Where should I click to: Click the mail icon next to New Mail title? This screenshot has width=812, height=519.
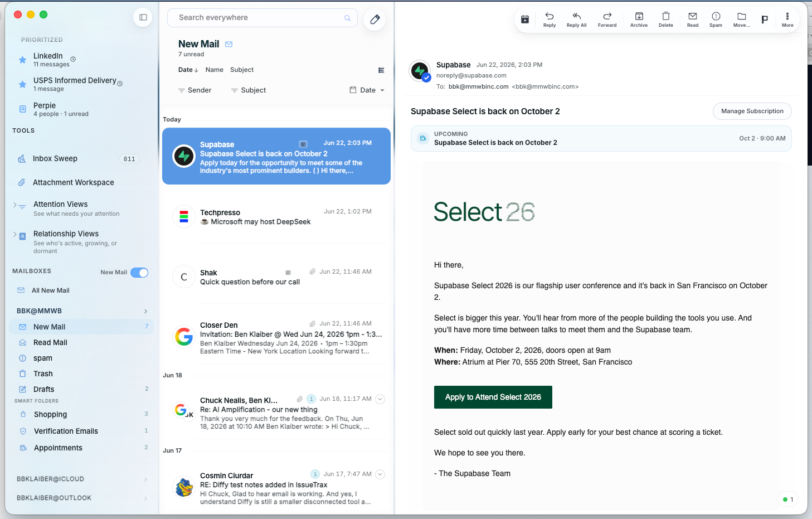(228, 44)
